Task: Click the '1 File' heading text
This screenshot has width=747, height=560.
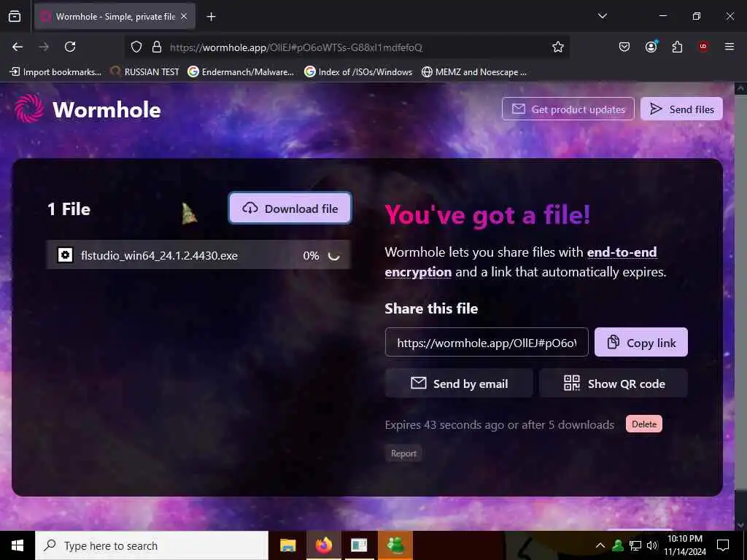Action: pyautogui.click(x=69, y=209)
